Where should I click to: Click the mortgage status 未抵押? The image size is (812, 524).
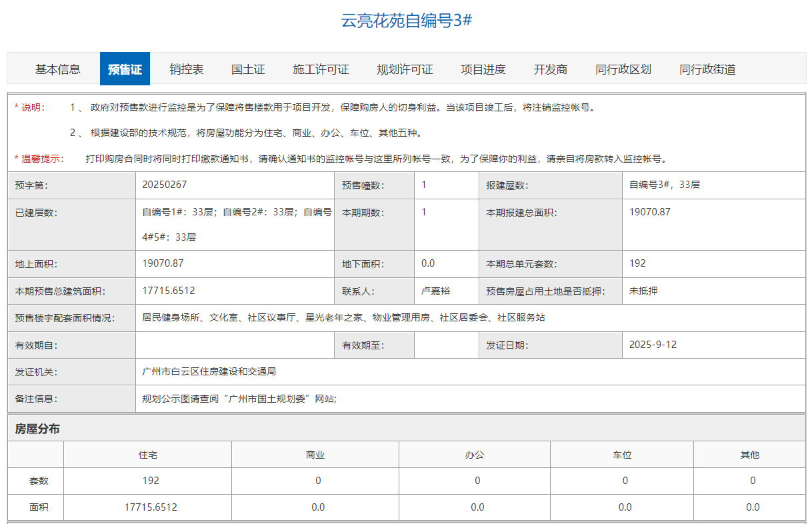[643, 291]
